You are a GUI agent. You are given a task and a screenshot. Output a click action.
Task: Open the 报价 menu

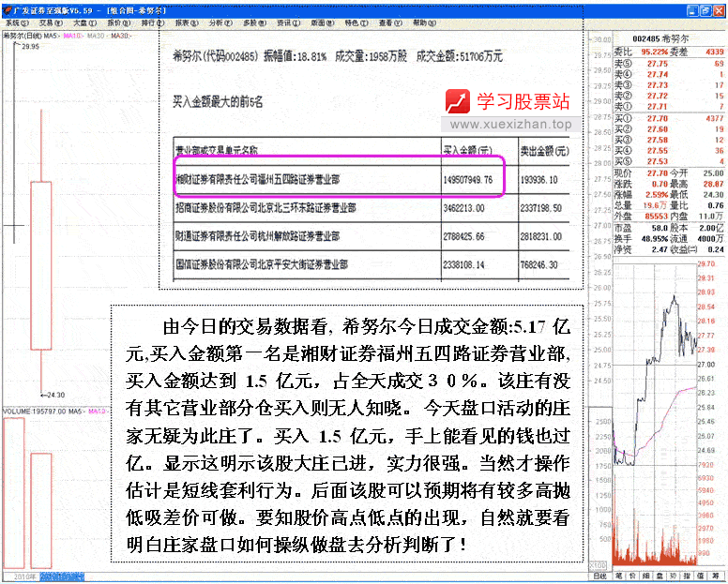click(x=119, y=22)
